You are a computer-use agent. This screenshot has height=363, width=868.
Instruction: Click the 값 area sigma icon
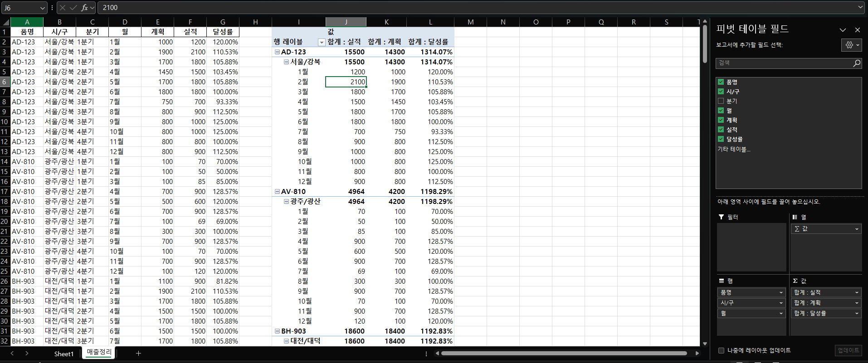(x=795, y=281)
